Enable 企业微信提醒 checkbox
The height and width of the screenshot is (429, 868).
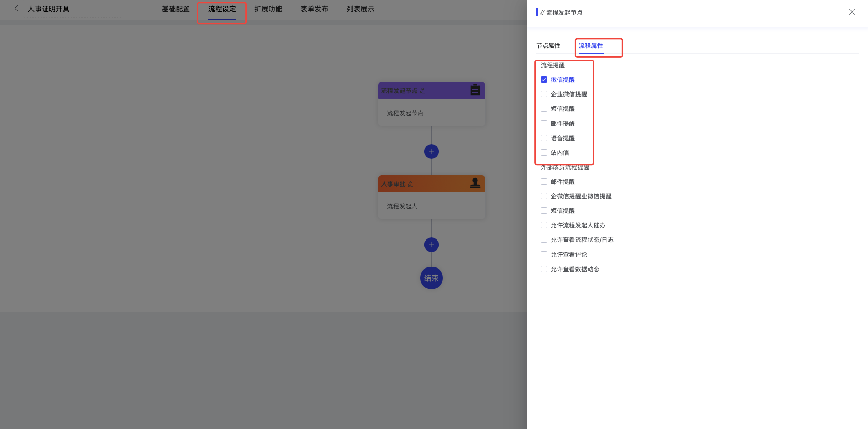pyautogui.click(x=544, y=94)
